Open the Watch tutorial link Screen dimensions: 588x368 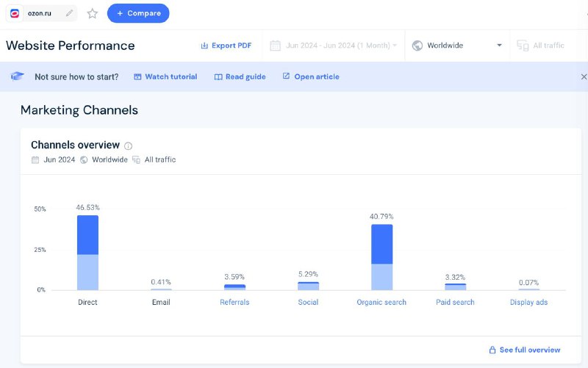click(165, 76)
